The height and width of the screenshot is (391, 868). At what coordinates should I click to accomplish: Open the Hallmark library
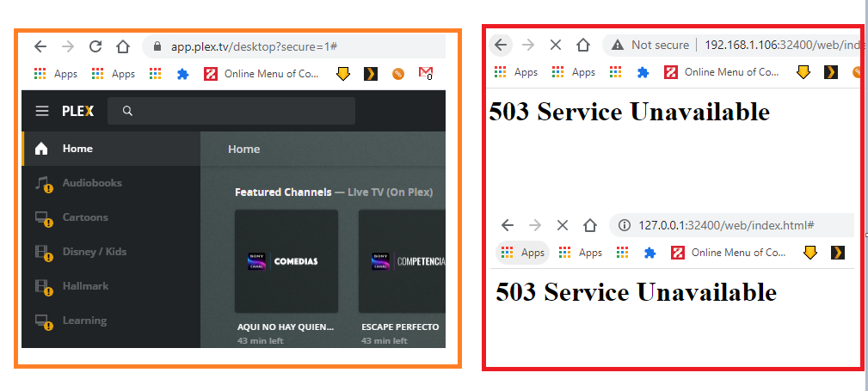click(111, 286)
